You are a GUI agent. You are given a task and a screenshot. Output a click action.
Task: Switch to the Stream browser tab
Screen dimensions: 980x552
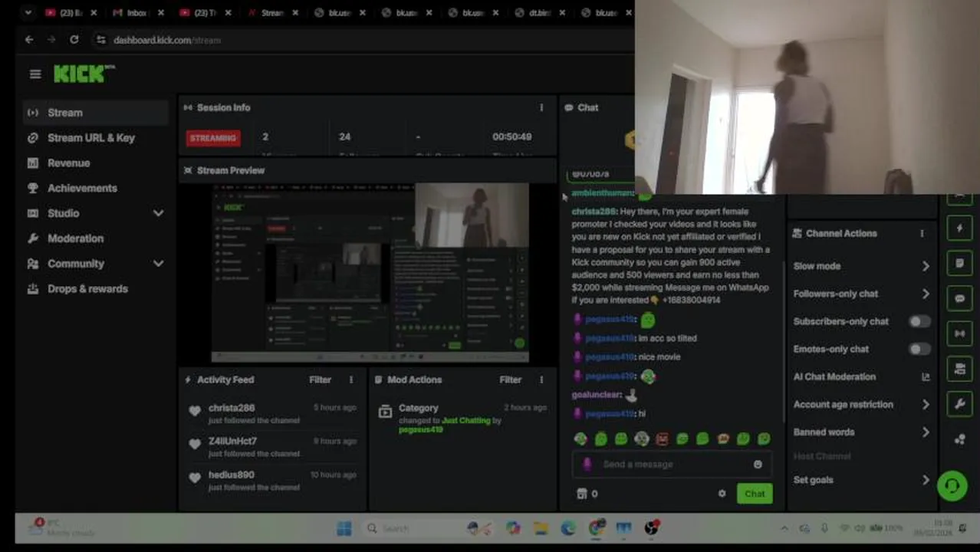pos(272,13)
